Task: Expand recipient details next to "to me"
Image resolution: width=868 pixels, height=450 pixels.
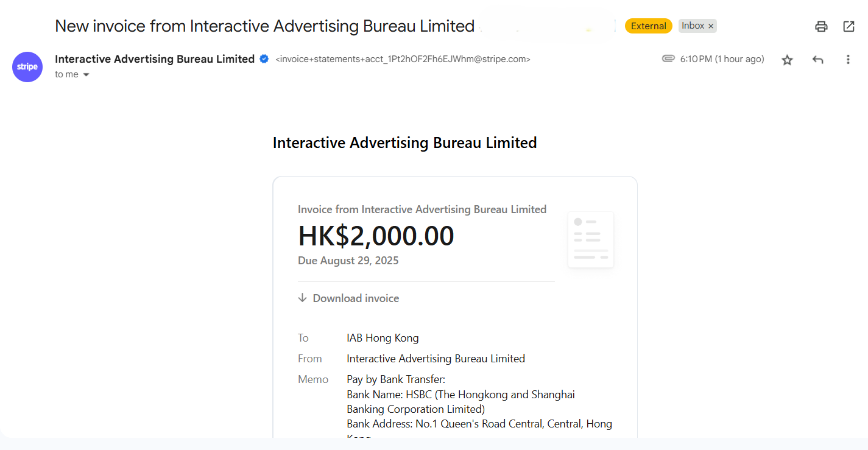Action: 86,75
